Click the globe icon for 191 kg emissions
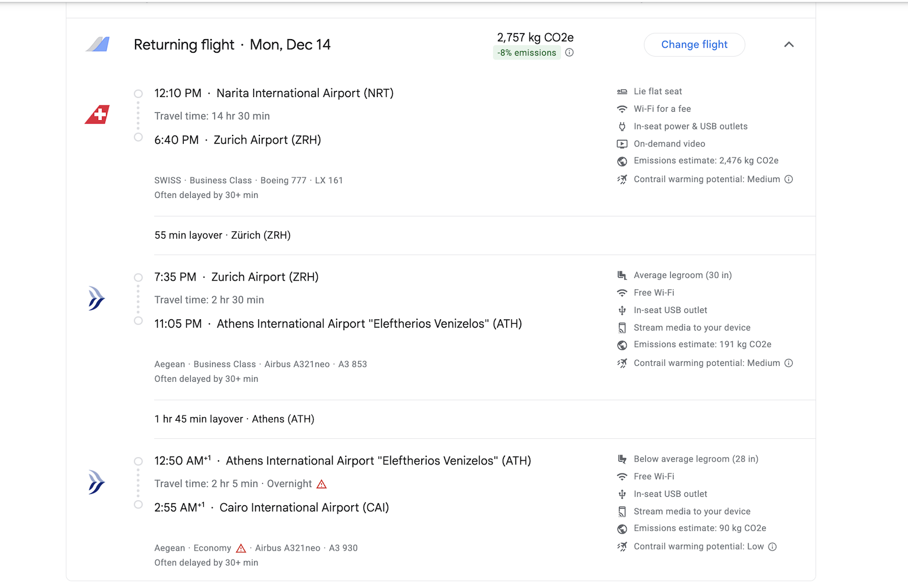Screen dimensions: 908x588 pyautogui.click(x=622, y=345)
